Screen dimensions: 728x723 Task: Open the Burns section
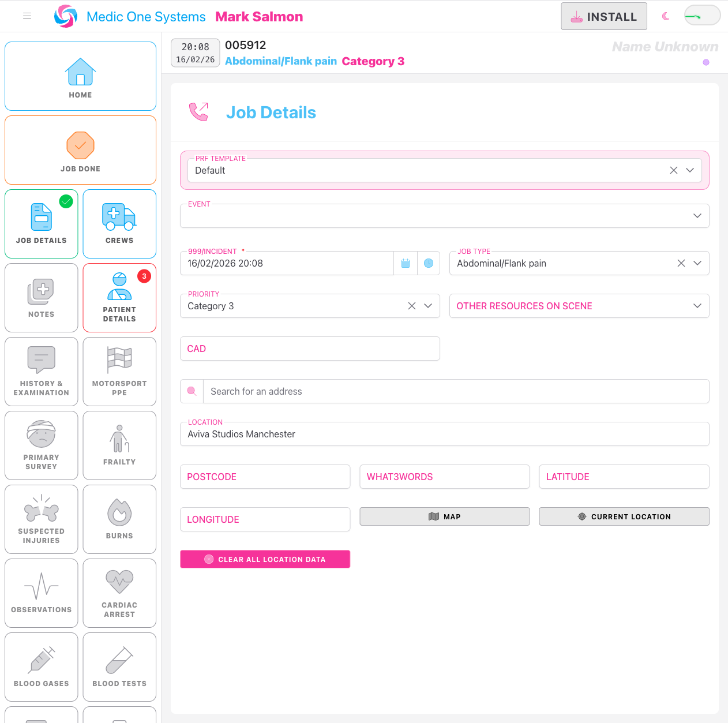(119, 519)
